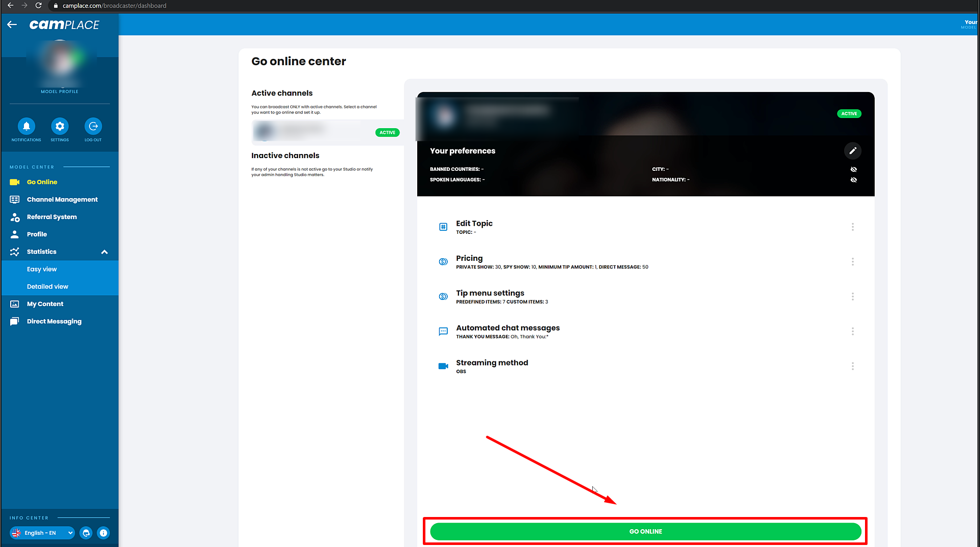This screenshot has width=980, height=547.
Task: Open the Notifications bell icon
Action: 26,126
